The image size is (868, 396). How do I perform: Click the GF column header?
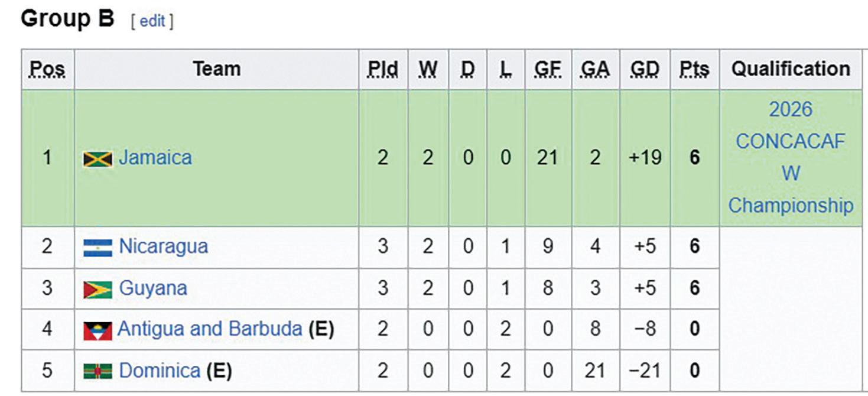(x=548, y=69)
